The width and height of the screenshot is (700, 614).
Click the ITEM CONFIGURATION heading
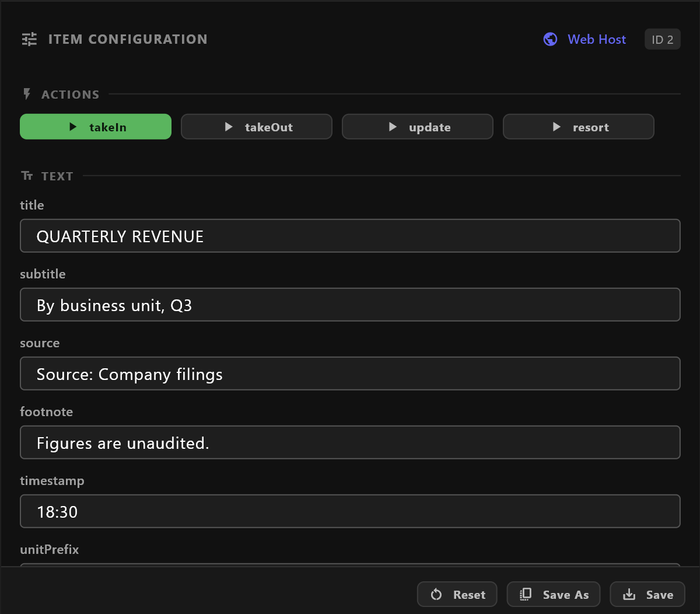(x=128, y=39)
